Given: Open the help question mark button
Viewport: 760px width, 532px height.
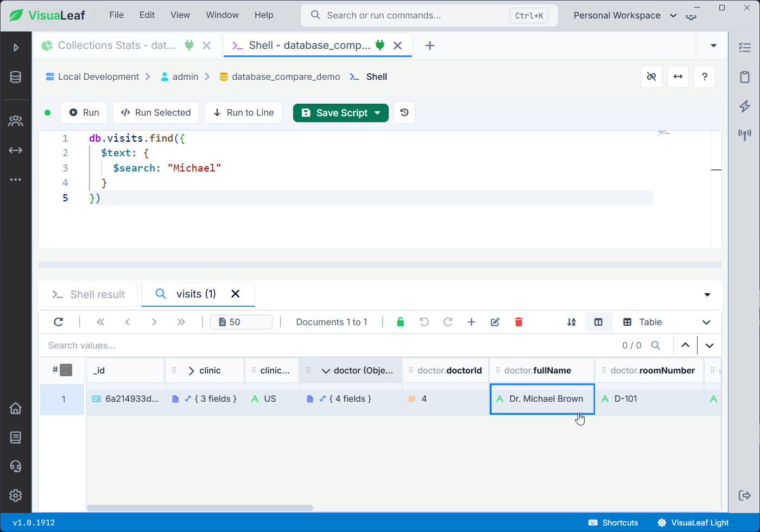Looking at the screenshot, I should pyautogui.click(x=705, y=77).
